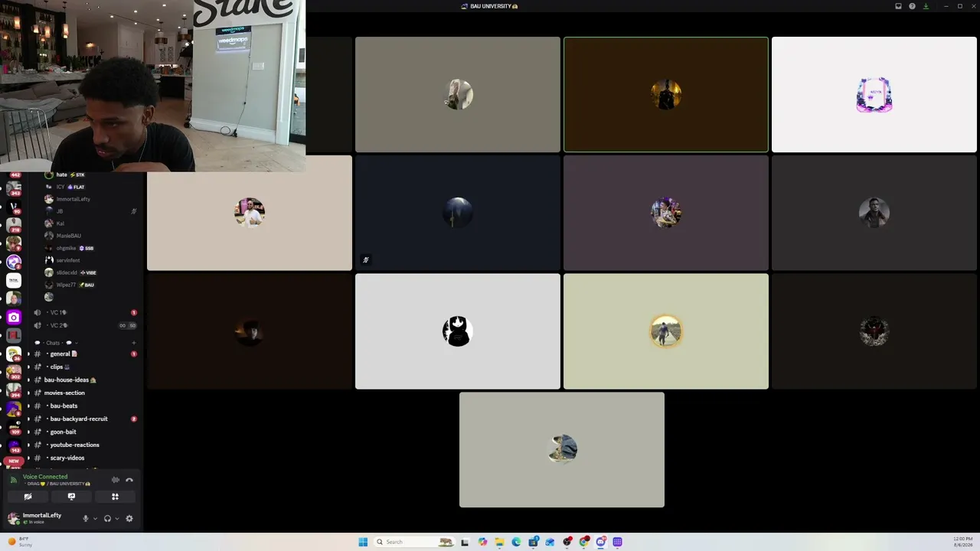Create channel in Chats category

[134, 343]
